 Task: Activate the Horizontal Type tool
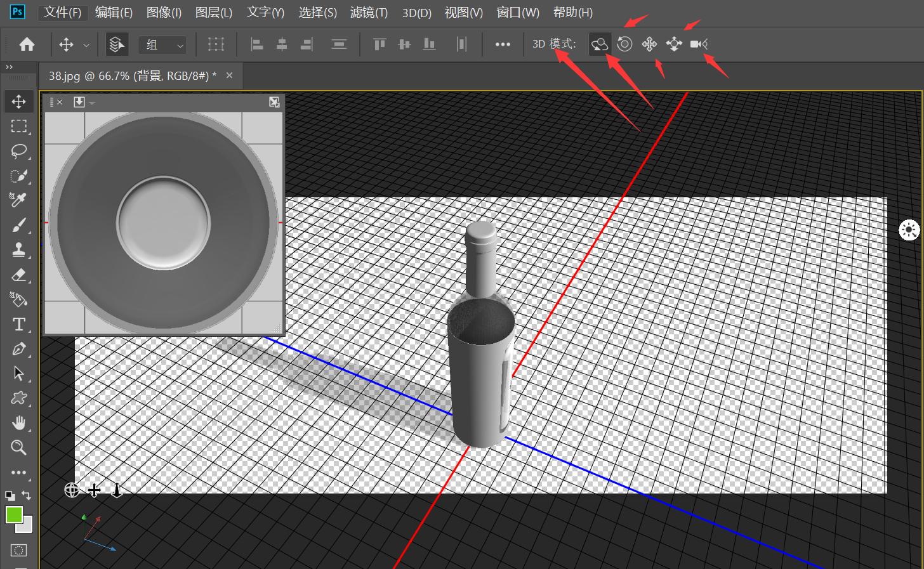click(x=18, y=324)
